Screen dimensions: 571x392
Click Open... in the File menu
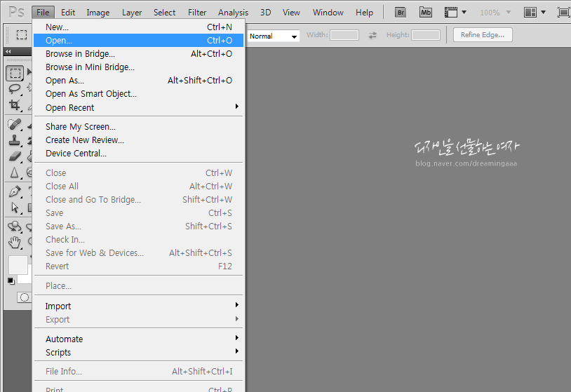click(x=59, y=40)
